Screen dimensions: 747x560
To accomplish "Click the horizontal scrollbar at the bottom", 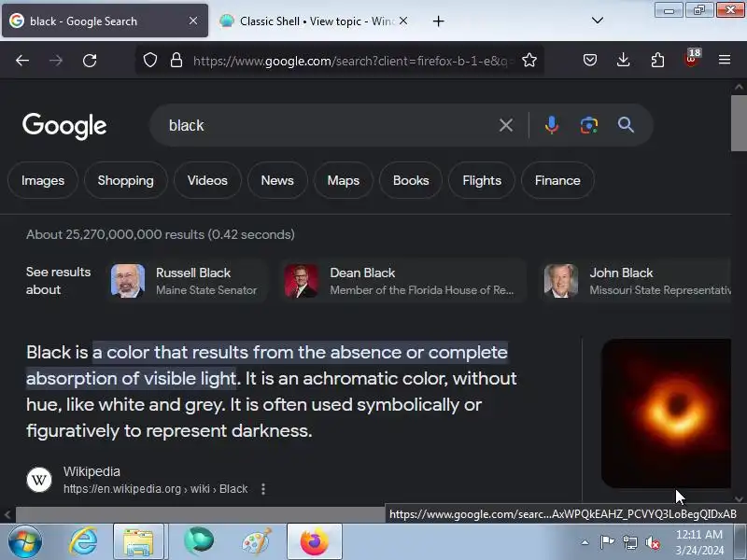I will coord(200,514).
